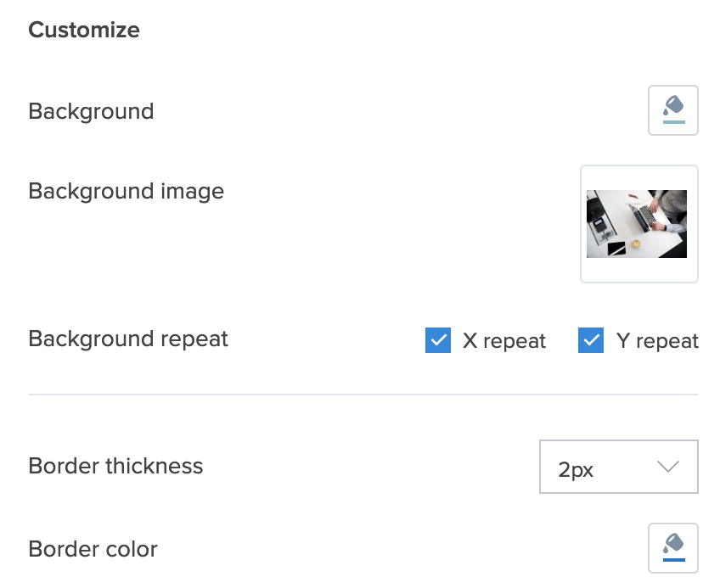Screen dimensions: 720x588
Task: Click the Background image label
Action: pyautogui.click(x=126, y=191)
